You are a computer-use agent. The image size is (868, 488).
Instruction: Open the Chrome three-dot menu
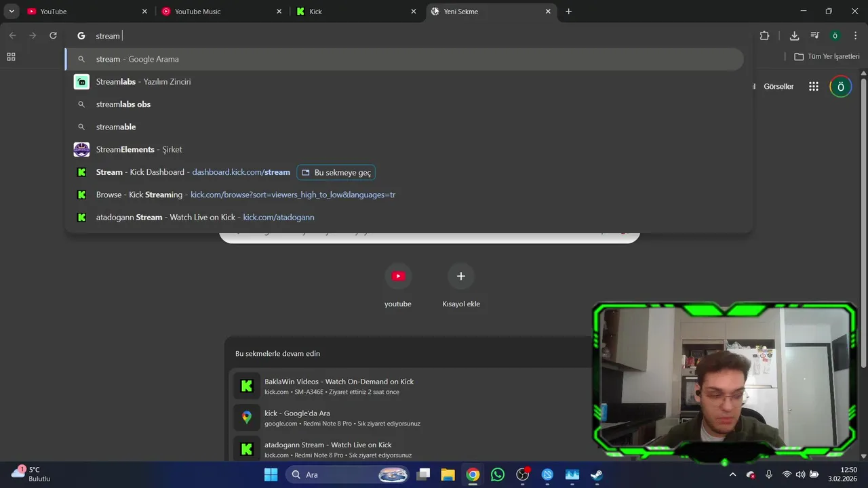pyautogui.click(x=856, y=36)
